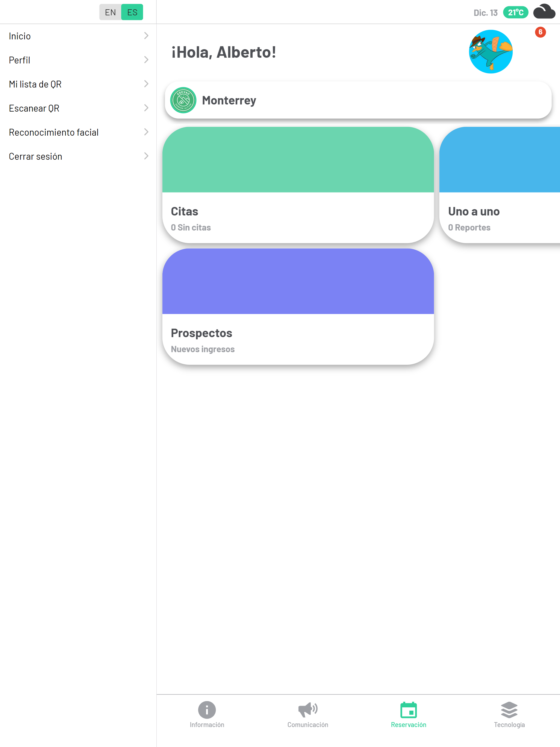Open the red notification badge showing 6
This screenshot has height=747, width=560.
[540, 32]
